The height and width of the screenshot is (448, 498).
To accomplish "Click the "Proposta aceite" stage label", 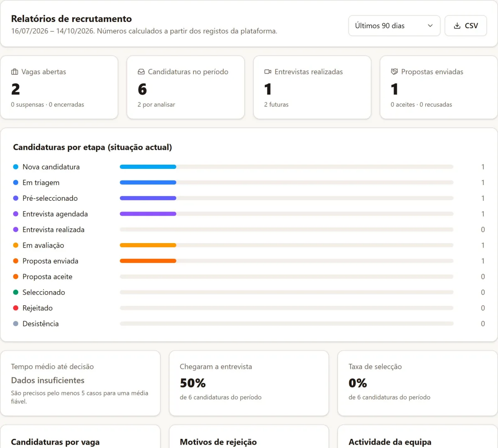I will (47, 277).
